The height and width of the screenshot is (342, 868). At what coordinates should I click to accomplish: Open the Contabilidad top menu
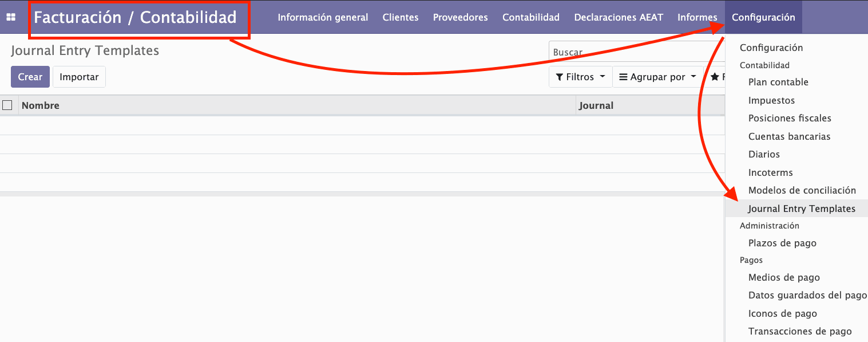531,17
